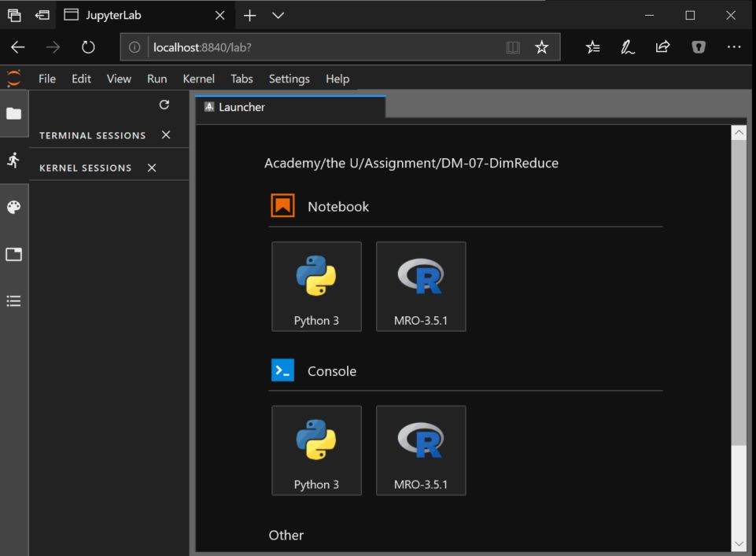Add page to favorites with star
756x556 pixels.
pyautogui.click(x=541, y=47)
